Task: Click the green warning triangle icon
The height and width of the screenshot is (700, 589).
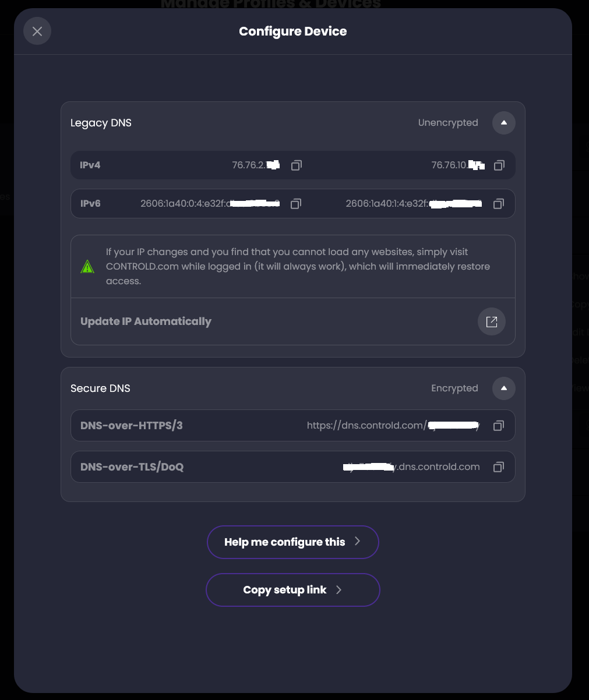Action: pyautogui.click(x=87, y=267)
